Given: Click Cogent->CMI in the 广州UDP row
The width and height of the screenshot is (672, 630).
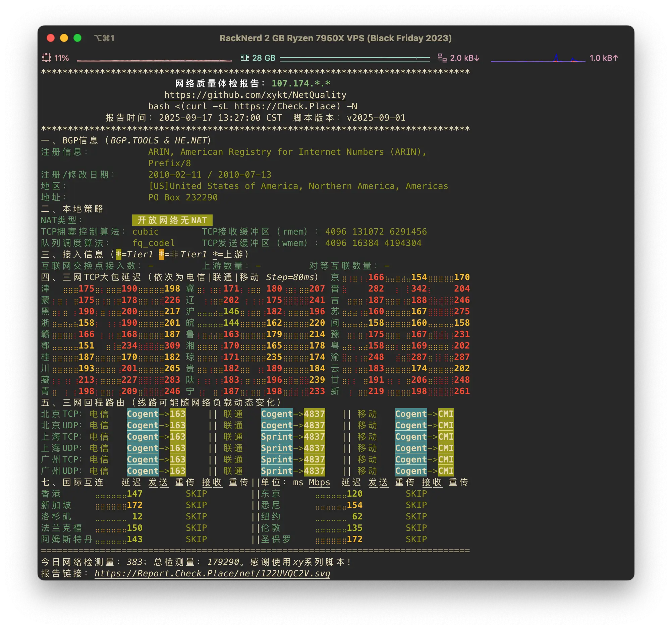Looking at the screenshot, I should click(424, 470).
